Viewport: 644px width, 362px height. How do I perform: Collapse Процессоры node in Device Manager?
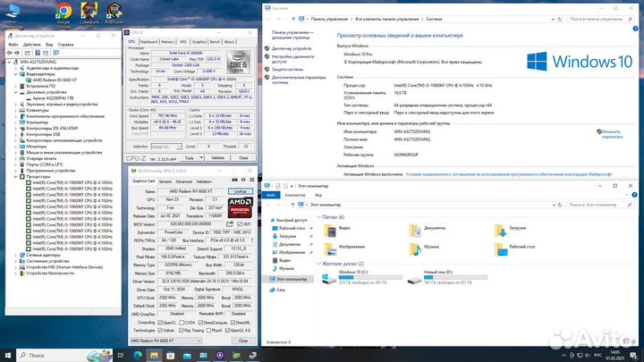16,176
